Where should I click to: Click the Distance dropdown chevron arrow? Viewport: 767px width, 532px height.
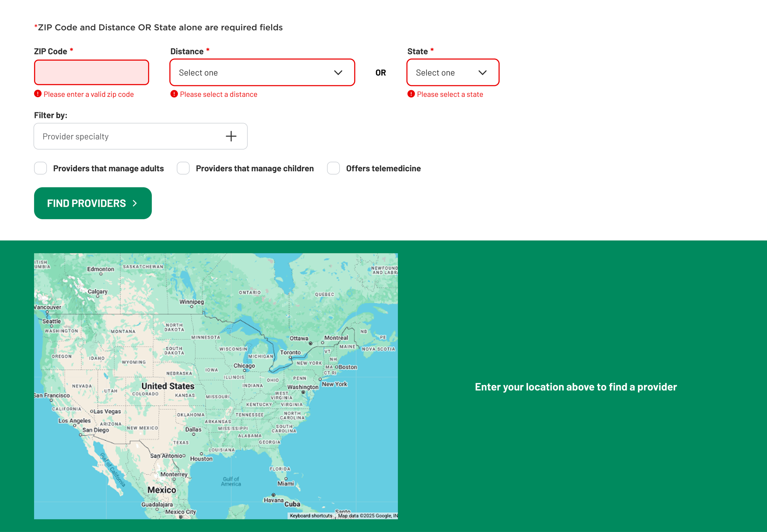tap(338, 73)
